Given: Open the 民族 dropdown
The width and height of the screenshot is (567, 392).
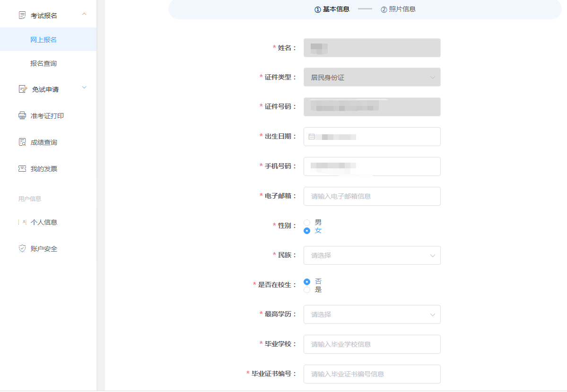Looking at the screenshot, I should tap(372, 255).
